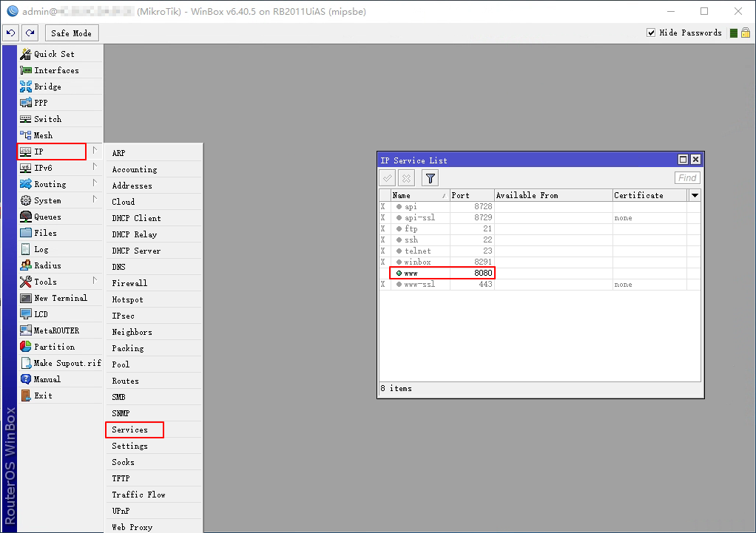The height and width of the screenshot is (533, 756).
Task: Toggle the Hide Passwords checkbox
Action: [651, 33]
